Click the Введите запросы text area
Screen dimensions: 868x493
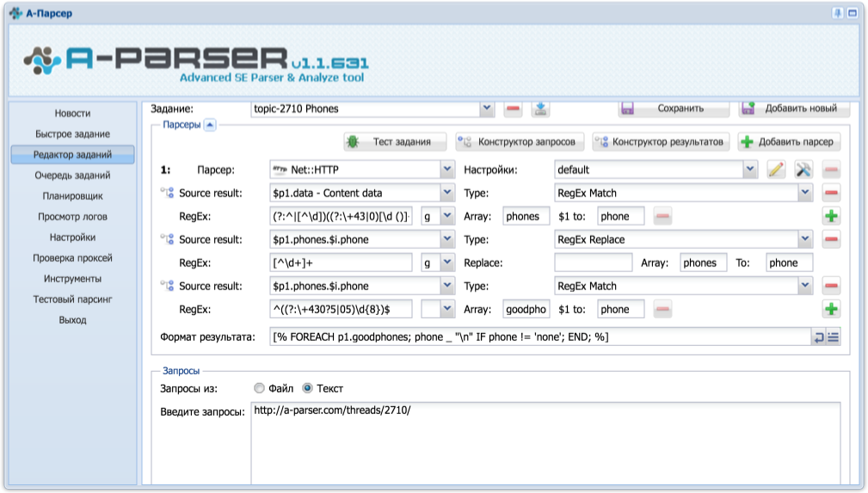[545, 444]
